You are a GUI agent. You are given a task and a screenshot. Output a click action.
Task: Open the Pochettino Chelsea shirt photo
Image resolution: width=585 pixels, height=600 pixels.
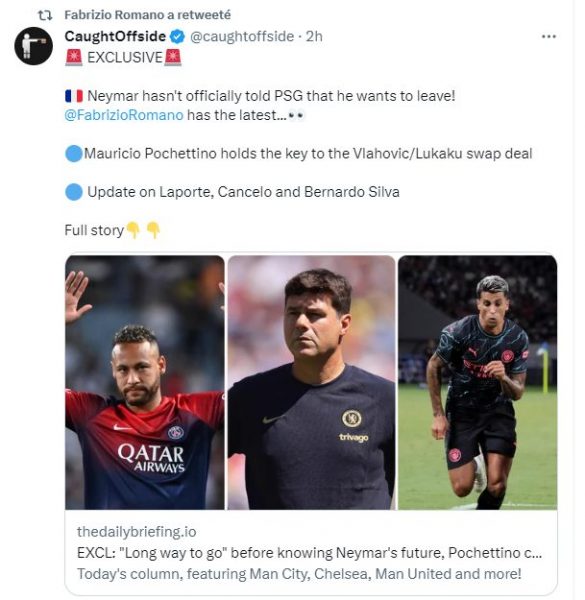(x=311, y=382)
